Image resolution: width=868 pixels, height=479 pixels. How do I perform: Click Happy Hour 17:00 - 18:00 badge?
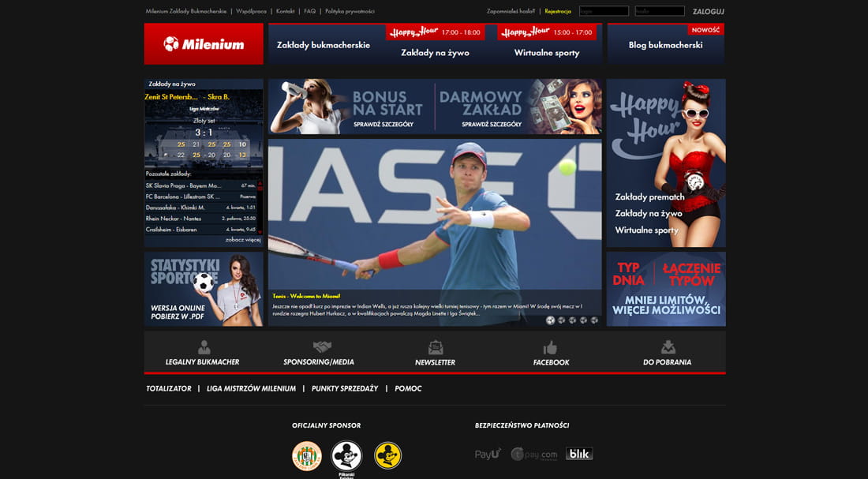tap(435, 32)
